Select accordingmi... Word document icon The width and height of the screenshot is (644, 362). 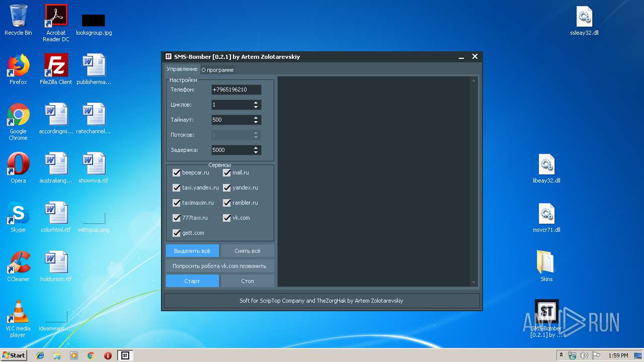point(56,119)
